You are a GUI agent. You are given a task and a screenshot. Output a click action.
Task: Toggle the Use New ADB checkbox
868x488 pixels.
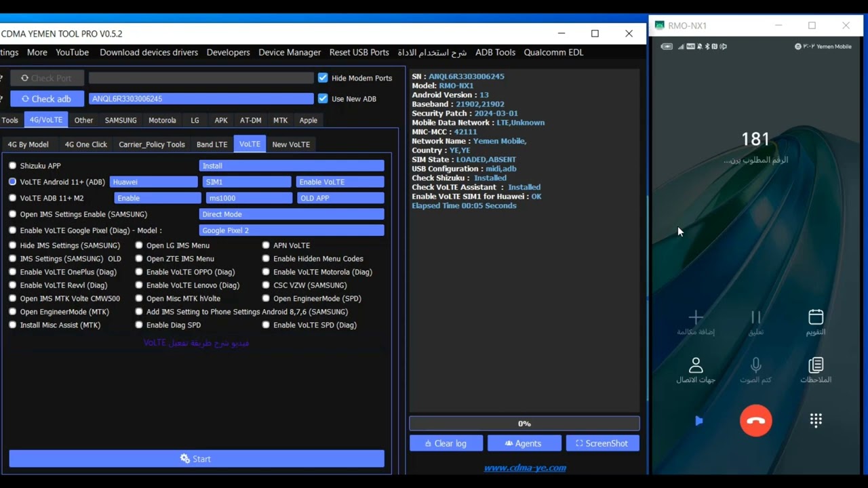coord(323,98)
